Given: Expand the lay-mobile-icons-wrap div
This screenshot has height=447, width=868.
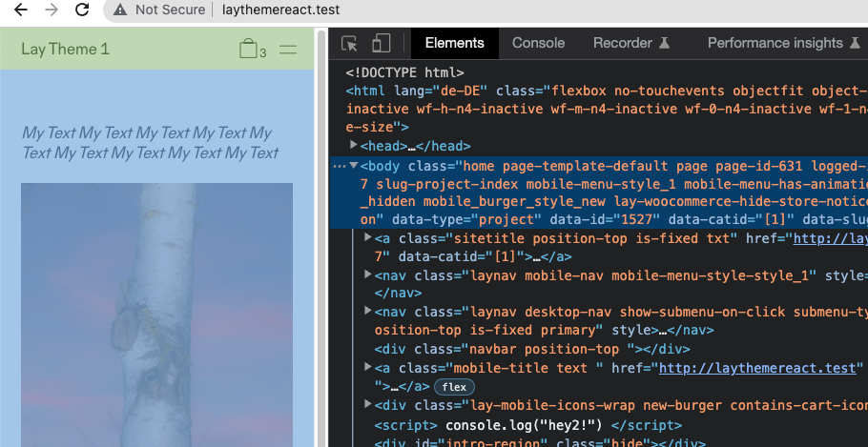Looking at the screenshot, I should point(369,405).
